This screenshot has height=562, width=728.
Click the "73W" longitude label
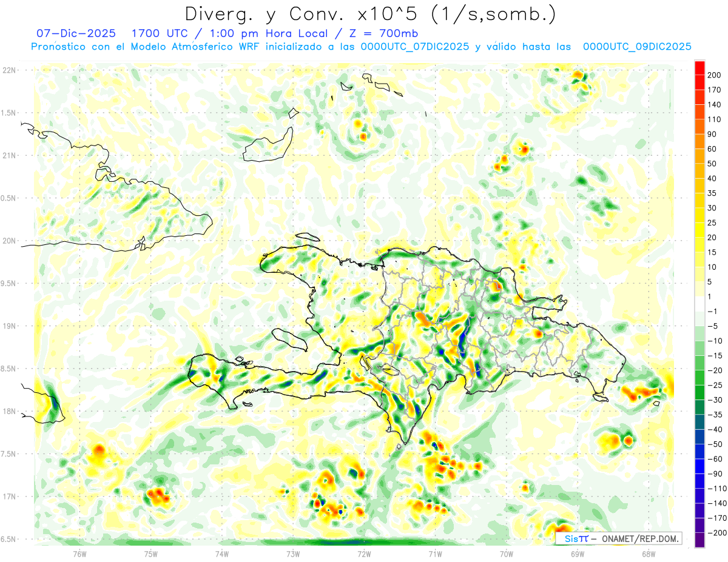pyautogui.click(x=293, y=554)
